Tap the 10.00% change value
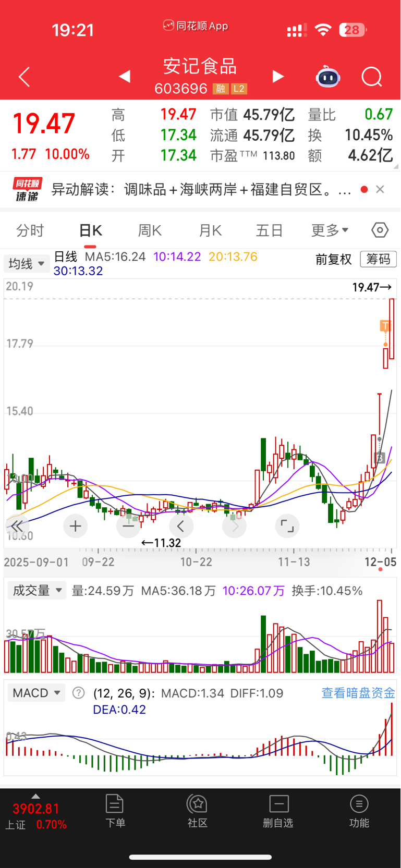Image resolution: width=401 pixels, height=868 pixels. [x=67, y=154]
